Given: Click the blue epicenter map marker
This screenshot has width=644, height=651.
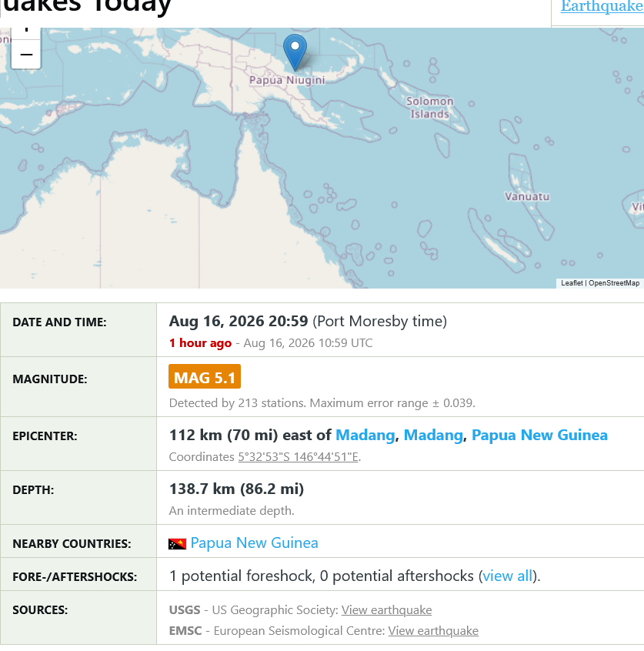Looking at the screenshot, I should tap(295, 52).
